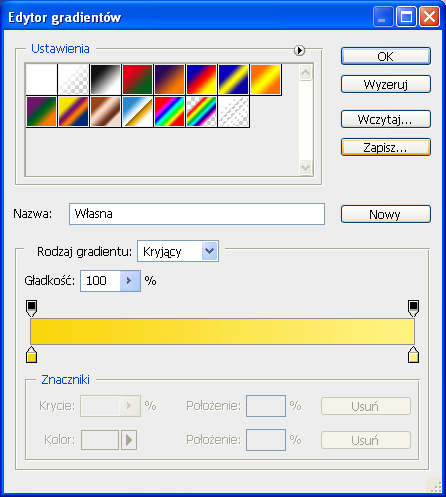Select the left yellow color stop
This screenshot has width=446, height=497.
[31, 354]
